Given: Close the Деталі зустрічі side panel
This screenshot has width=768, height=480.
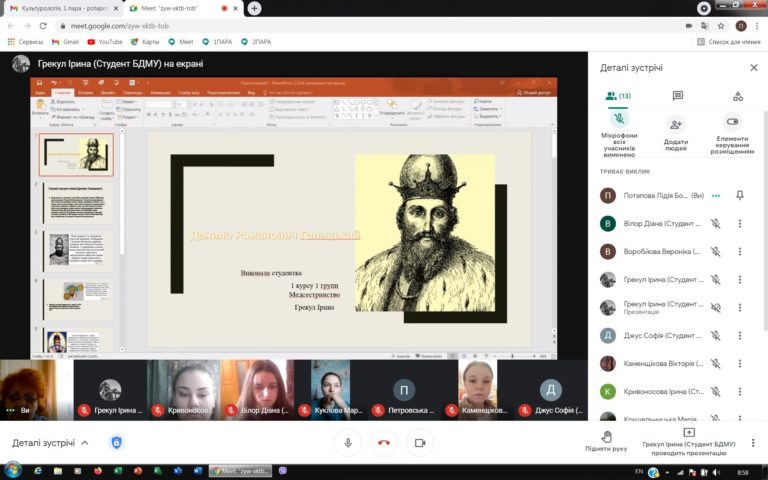Looking at the screenshot, I should pos(753,68).
